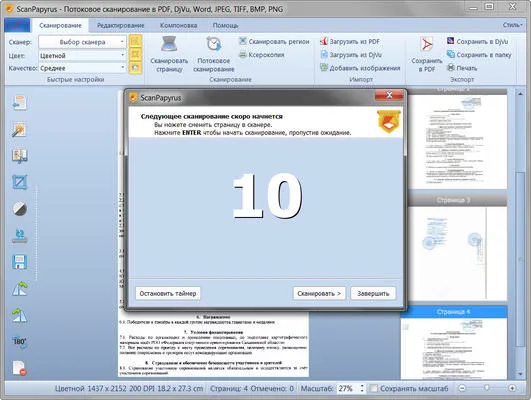Click the magic wand enhancement icon
The image size is (531, 400).
click(x=19, y=129)
